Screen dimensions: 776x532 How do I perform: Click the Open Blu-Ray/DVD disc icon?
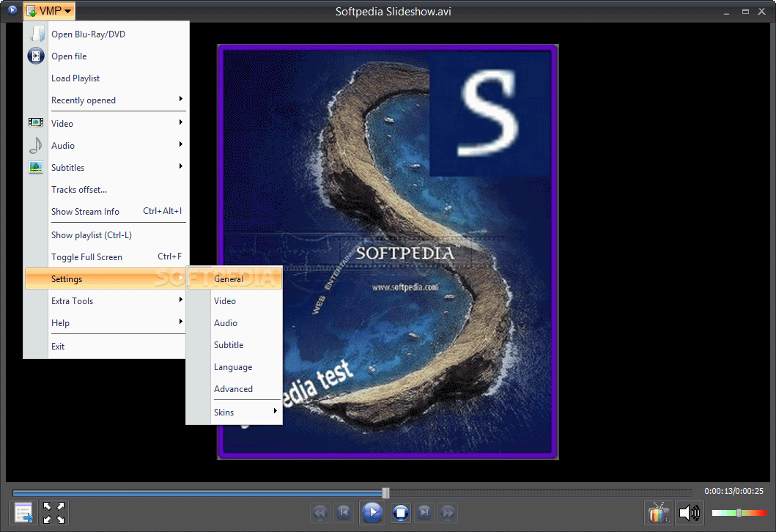[36, 34]
